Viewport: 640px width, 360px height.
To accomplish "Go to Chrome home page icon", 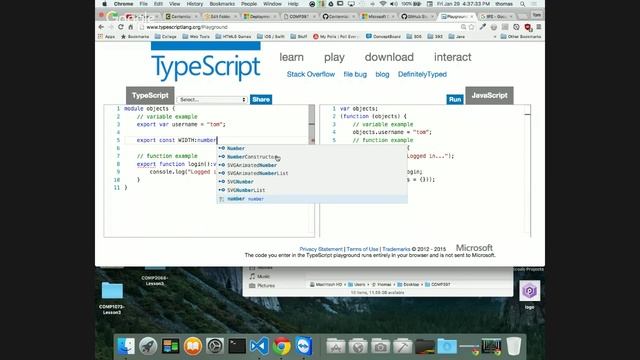I will click(131, 27).
